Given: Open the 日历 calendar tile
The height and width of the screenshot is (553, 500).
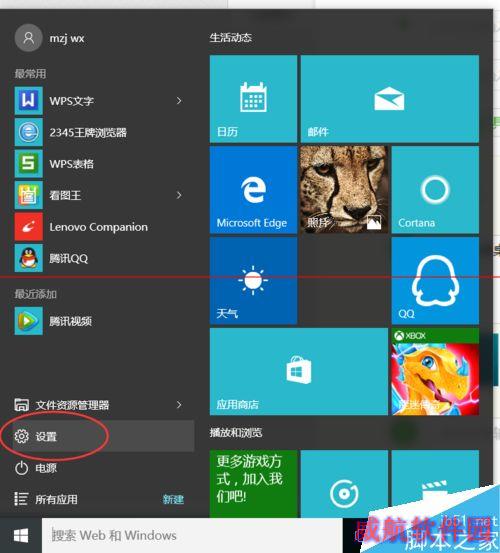Looking at the screenshot, I should [253, 99].
